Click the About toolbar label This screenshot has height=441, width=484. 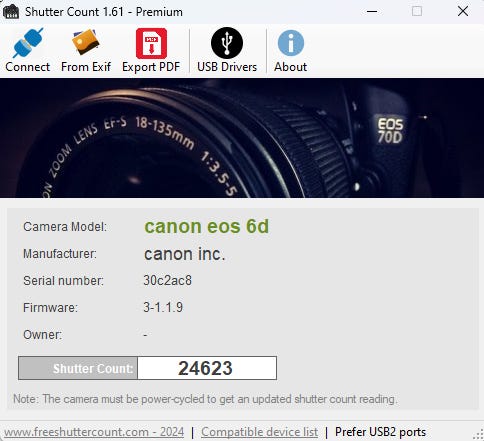(290, 67)
